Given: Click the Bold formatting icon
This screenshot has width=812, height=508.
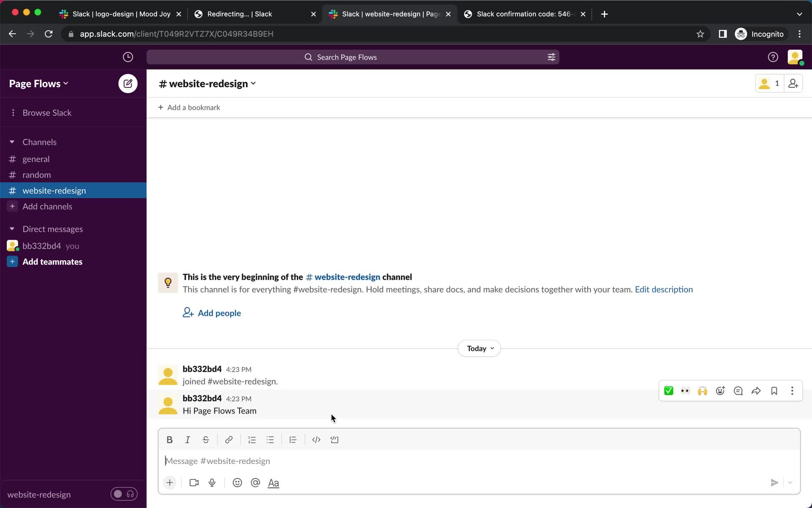Looking at the screenshot, I should point(170,439).
